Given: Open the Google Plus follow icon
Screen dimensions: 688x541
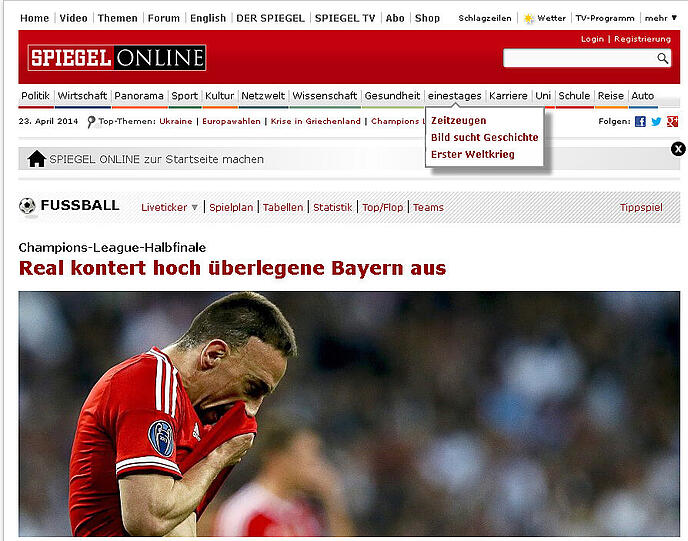Looking at the screenshot, I should 672,122.
